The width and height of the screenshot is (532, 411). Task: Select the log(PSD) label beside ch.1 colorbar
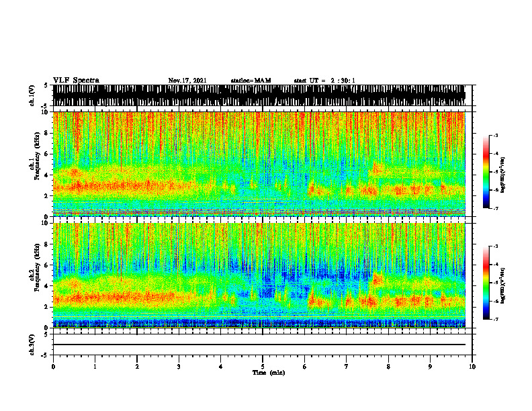[503, 175]
